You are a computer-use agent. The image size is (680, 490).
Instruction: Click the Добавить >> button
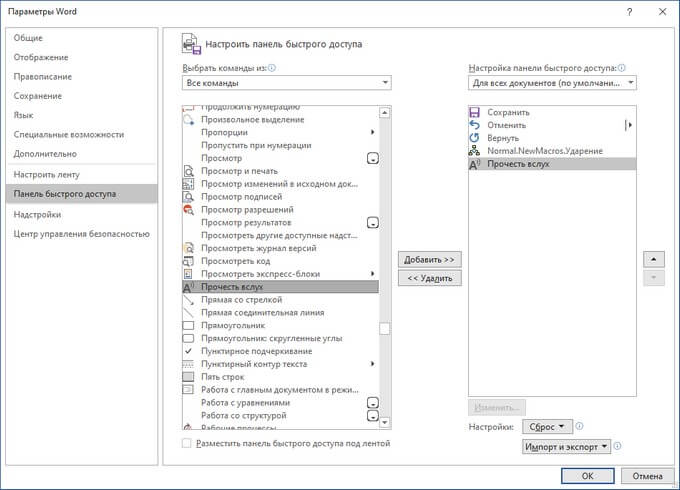430,260
